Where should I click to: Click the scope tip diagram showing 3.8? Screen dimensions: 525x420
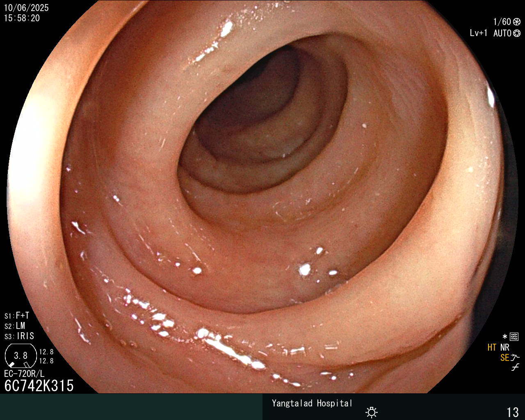click(x=21, y=356)
